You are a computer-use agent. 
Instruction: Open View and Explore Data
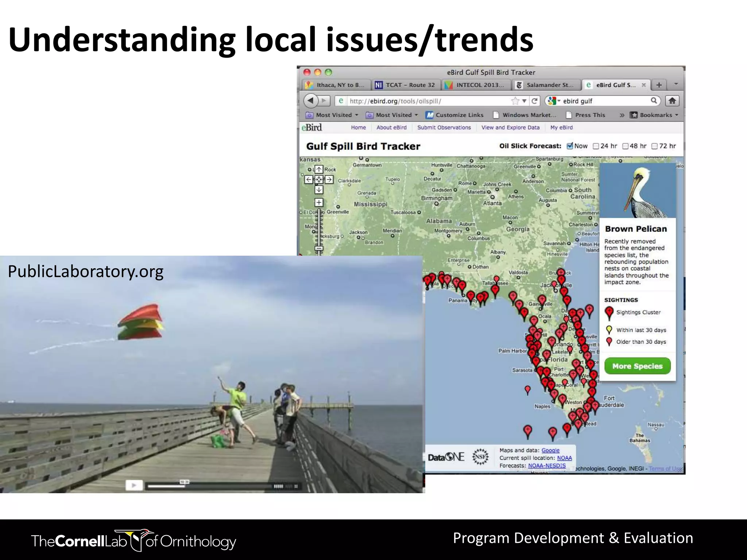tap(510, 128)
